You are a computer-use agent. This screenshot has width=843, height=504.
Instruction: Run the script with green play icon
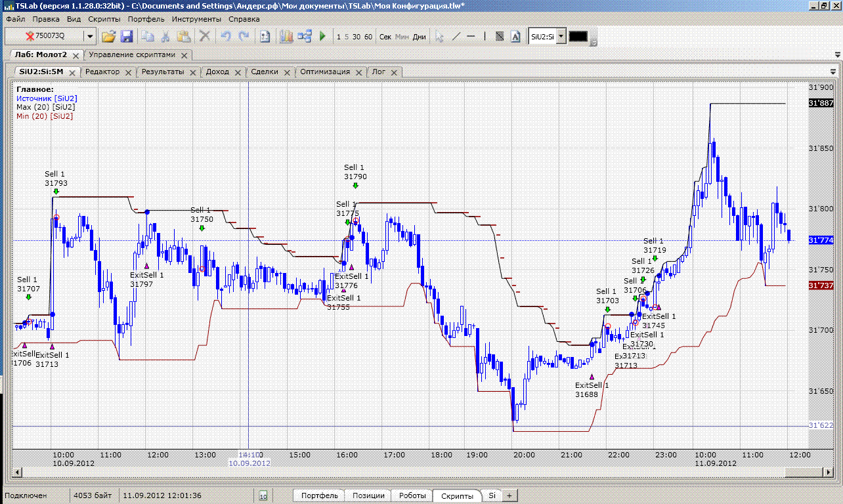322,37
